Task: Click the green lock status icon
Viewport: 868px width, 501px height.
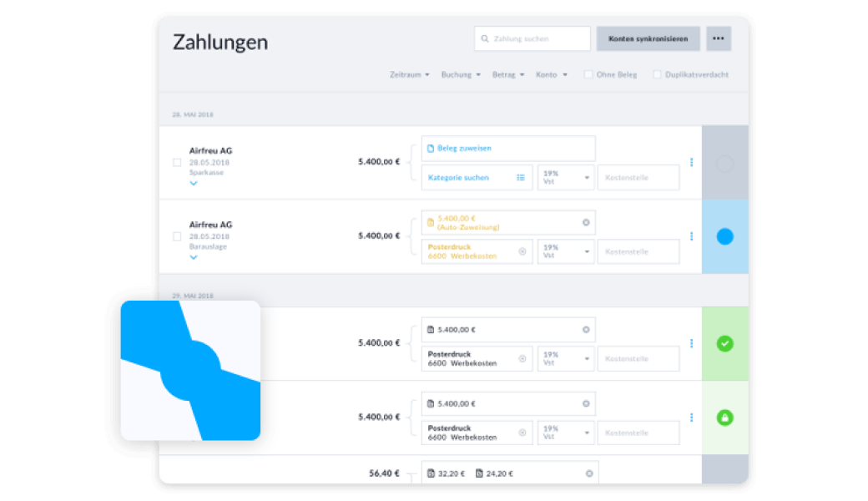Action: point(724,417)
